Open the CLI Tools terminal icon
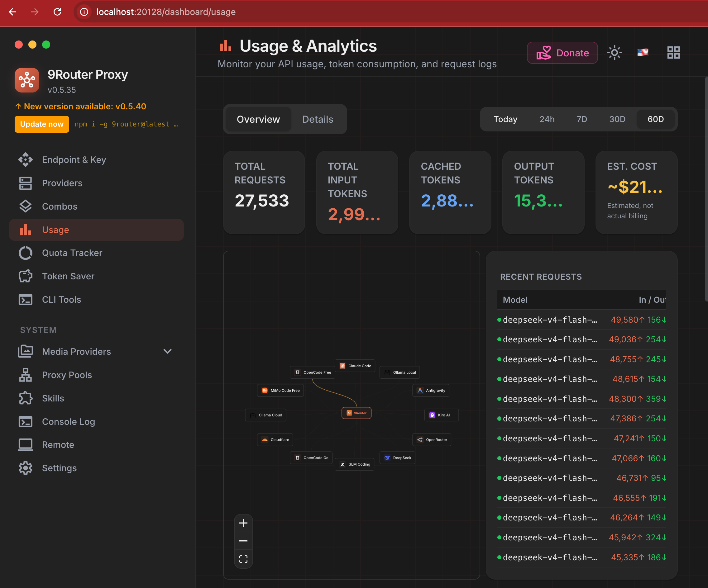The width and height of the screenshot is (708, 588). click(25, 300)
